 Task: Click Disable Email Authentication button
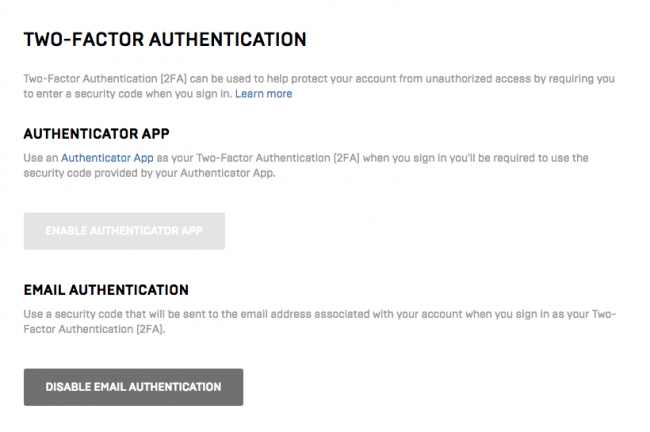[133, 387]
